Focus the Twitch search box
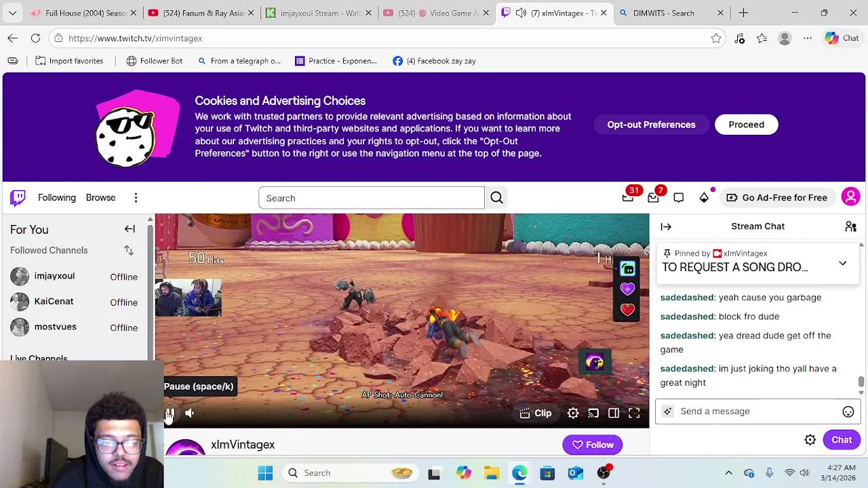 [372, 198]
